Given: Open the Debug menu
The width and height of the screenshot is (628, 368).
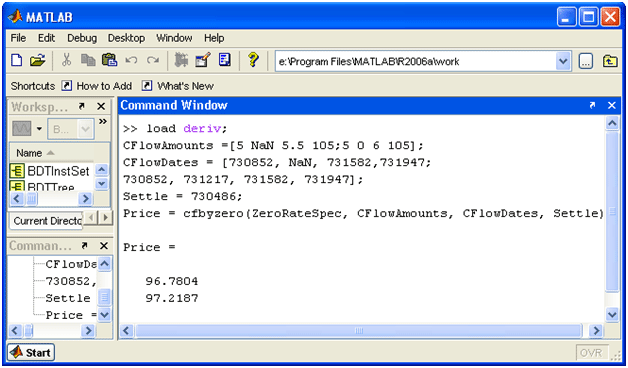Looking at the screenshot, I should point(82,38).
